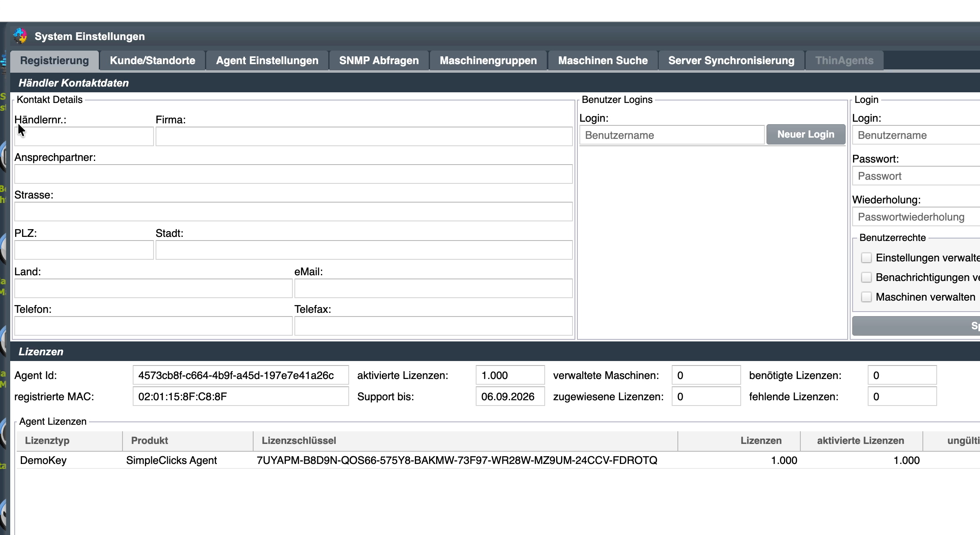Toggle Benachrichtigungen checkbox
The image size is (980, 535).
[866, 277]
